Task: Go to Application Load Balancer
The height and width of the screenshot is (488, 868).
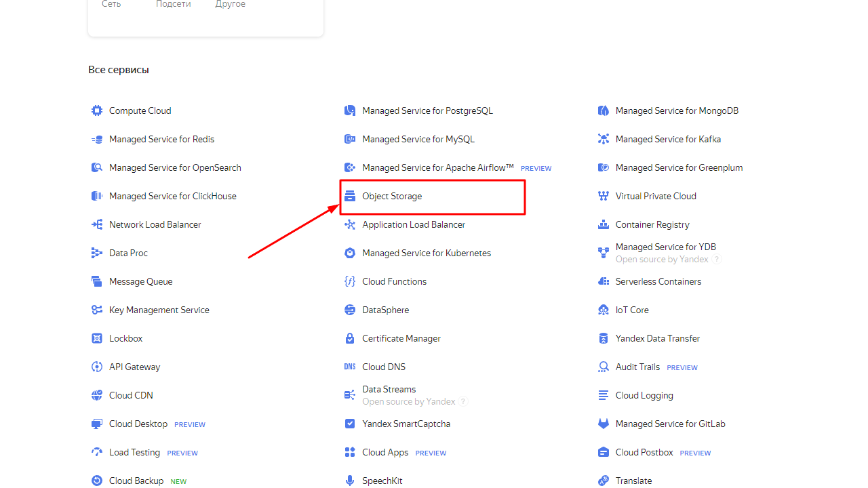Action: pyautogui.click(x=414, y=224)
